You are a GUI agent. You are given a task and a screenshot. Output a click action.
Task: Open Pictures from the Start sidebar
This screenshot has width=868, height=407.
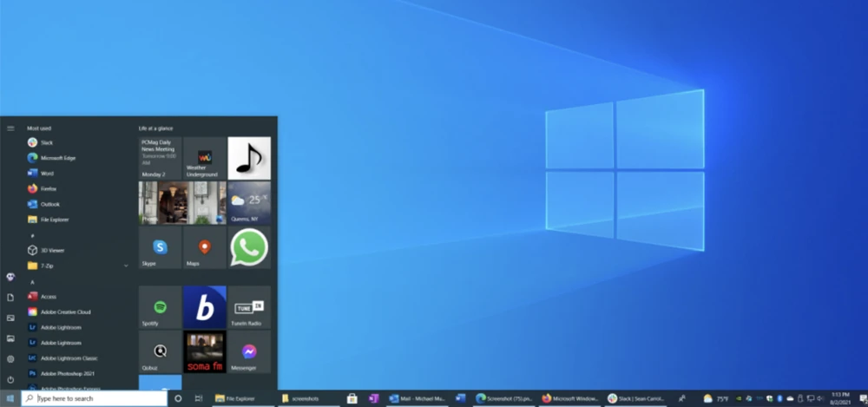10,318
